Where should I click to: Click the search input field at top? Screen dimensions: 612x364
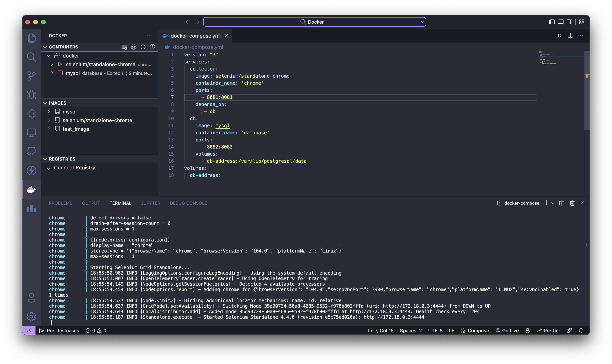pyautogui.click(x=316, y=21)
